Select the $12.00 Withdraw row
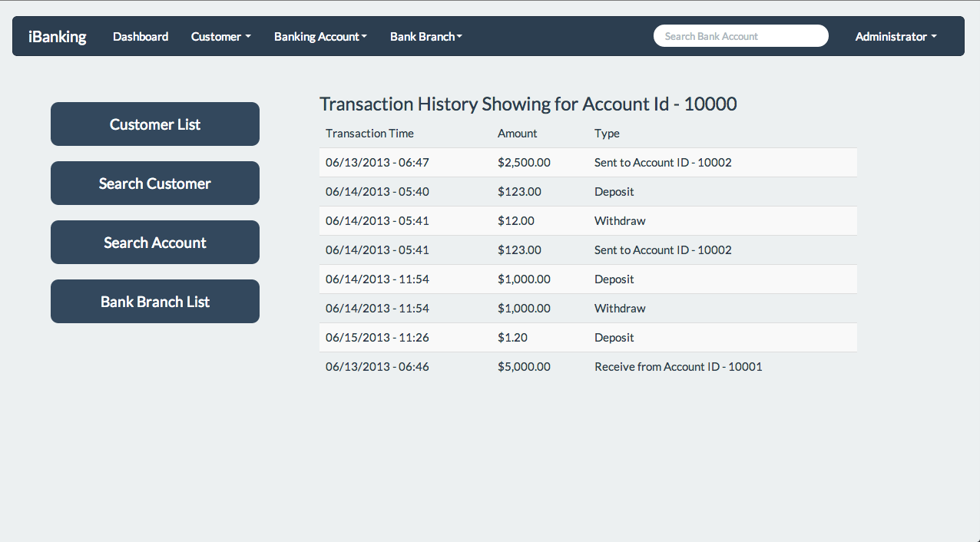Screen dimensions: 980x542 588,220
